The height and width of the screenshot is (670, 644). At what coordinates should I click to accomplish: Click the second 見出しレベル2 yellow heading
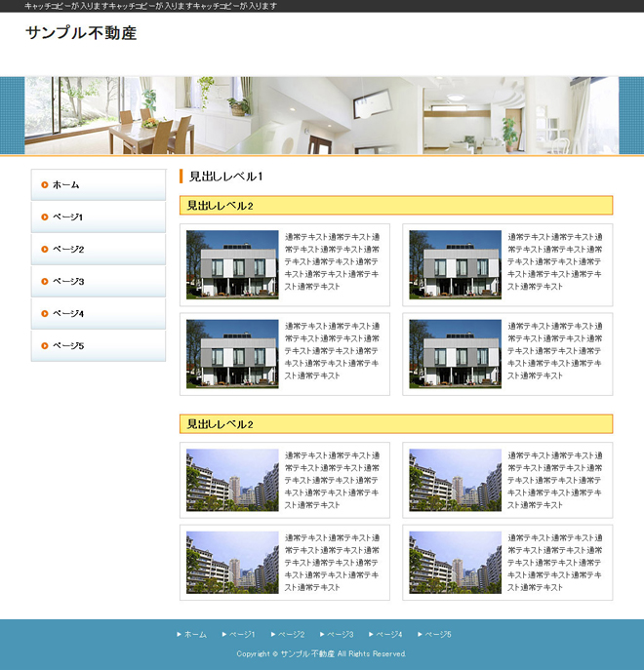(396, 424)
